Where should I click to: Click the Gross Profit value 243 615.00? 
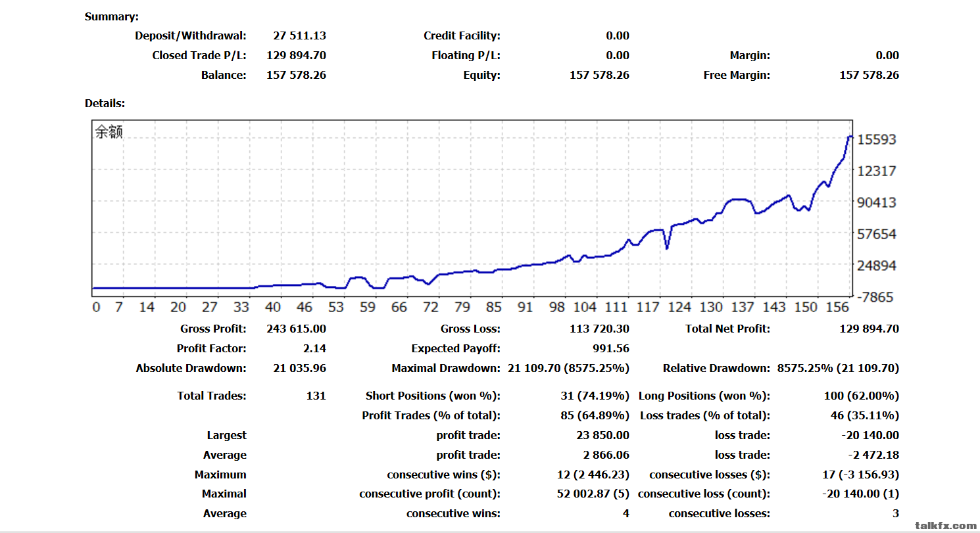tap(296, 329)
